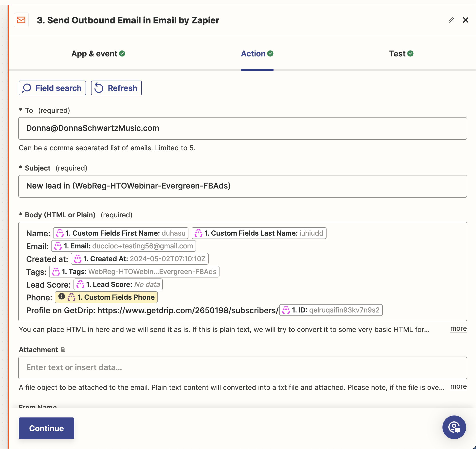Click the Email by Zapier envelope icon
Screen dimensions: 476x449
(x=21, y=20)
